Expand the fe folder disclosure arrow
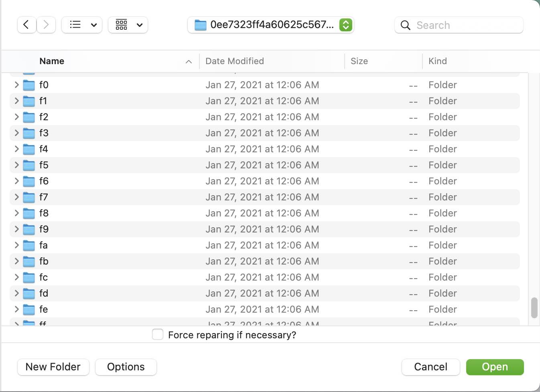The height and width of the screenshot is (392, 540). (16, 309)
